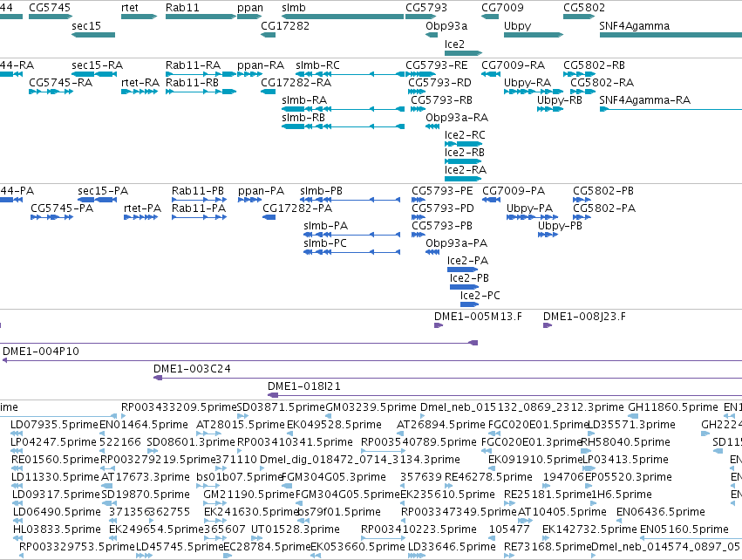This screenshot has width=742, height=560.
Task: Select the CG17282-RA transcript
Action: click(268, 92)
